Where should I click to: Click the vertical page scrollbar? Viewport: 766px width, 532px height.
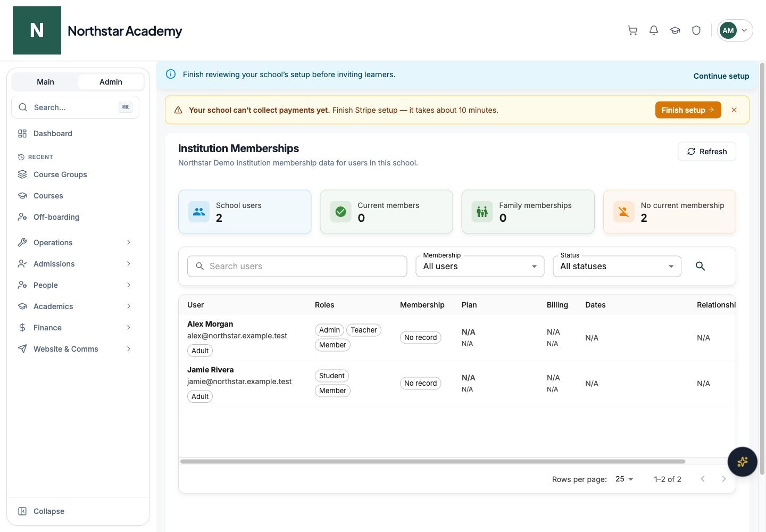point(762,269)
